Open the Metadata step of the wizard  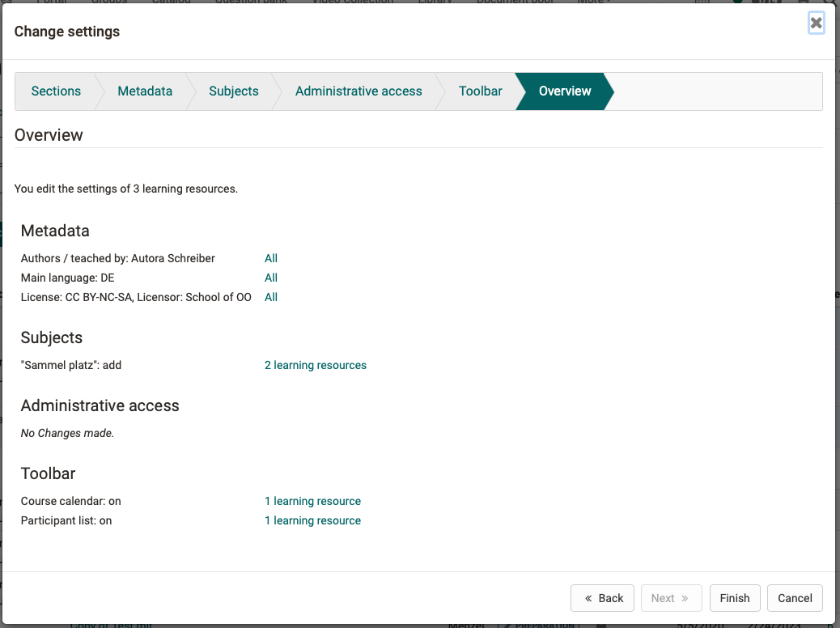coord(145,91)
